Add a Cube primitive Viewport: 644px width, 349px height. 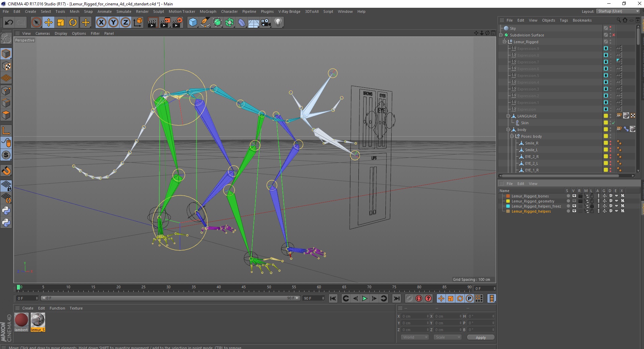tap(193, 23)
